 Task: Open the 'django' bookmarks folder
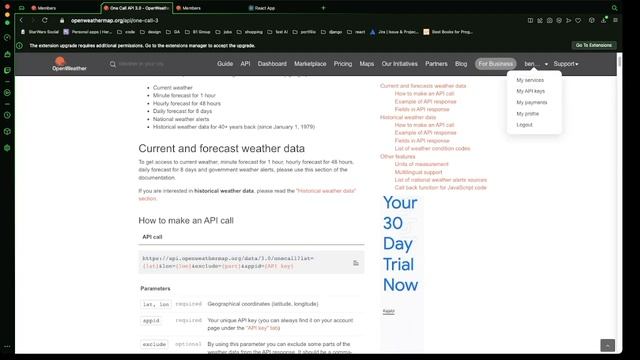(331, 32)
